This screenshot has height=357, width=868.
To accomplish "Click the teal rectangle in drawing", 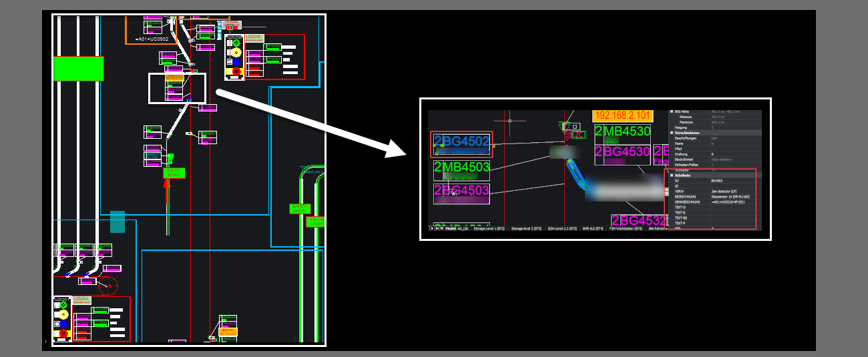I will coord(118,222).
